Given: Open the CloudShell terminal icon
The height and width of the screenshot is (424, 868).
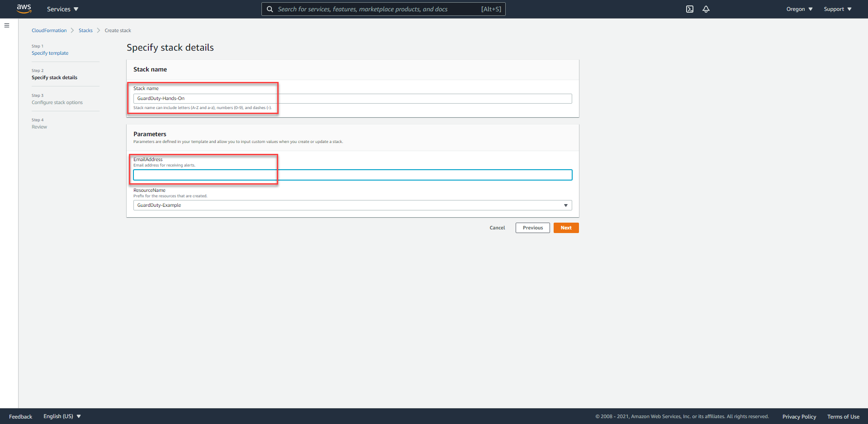Looking at the screenshot, I should coord(689,9).
